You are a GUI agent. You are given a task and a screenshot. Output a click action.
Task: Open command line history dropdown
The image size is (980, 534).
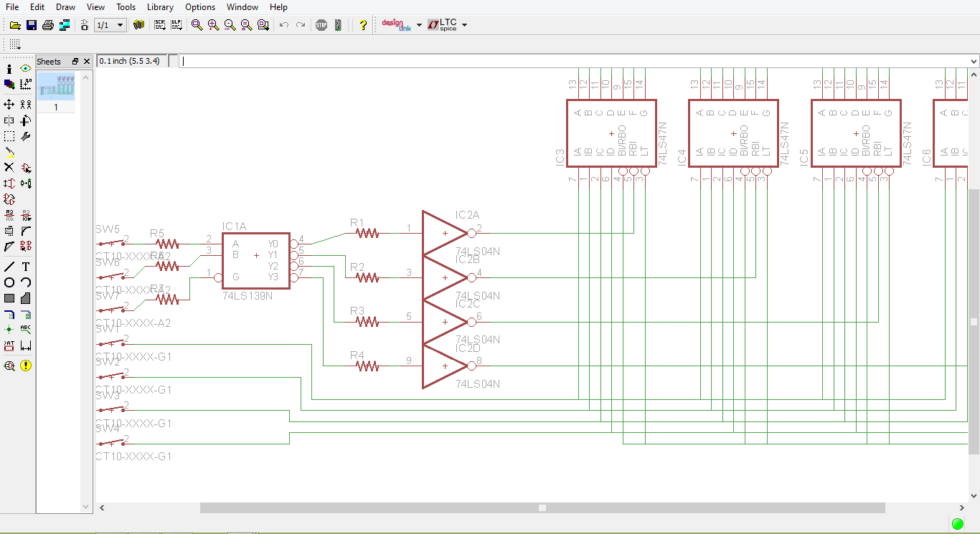974,62
